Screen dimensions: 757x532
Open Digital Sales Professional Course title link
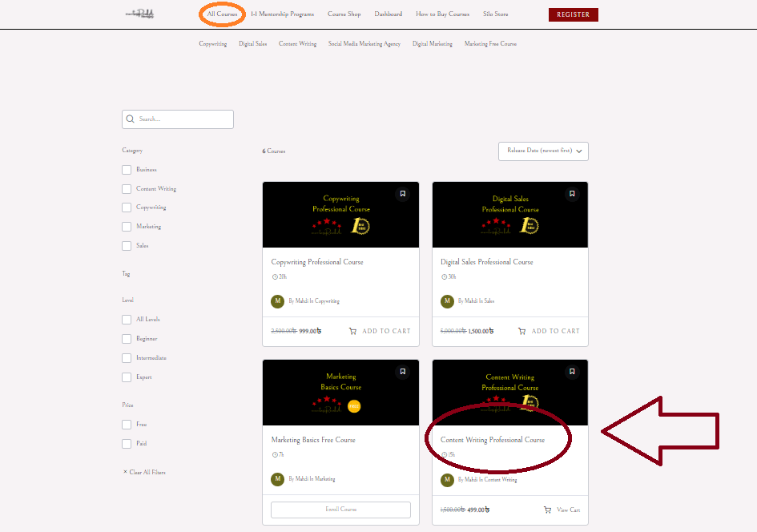(487, 262)
